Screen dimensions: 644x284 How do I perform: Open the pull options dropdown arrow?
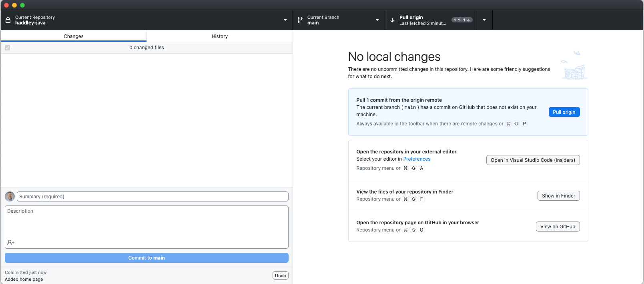[484, 20]
